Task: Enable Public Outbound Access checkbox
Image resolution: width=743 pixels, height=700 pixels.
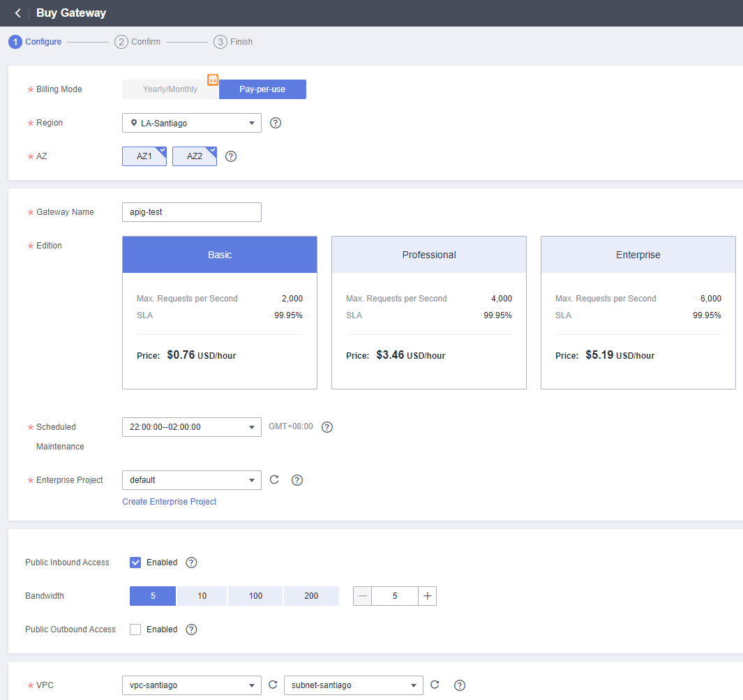Action: [135, 630]
